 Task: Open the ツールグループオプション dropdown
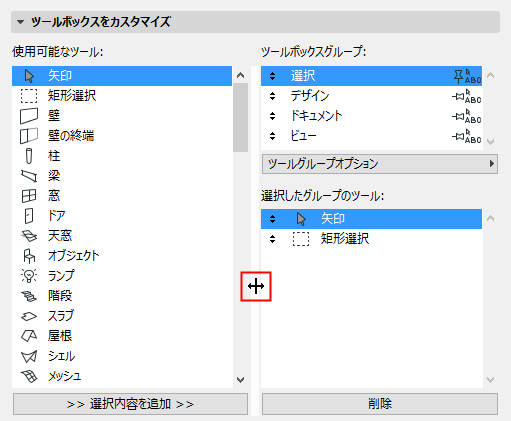click(x=380, y=164)
